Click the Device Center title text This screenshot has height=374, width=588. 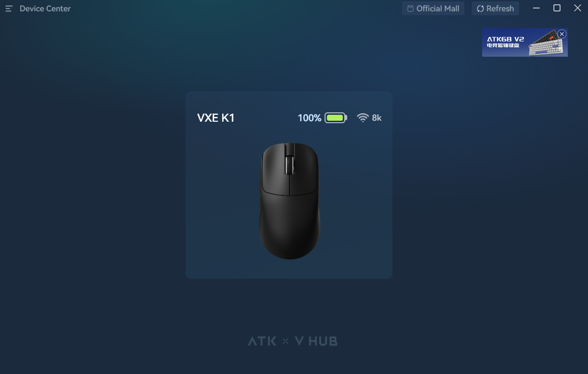(45, 9)
